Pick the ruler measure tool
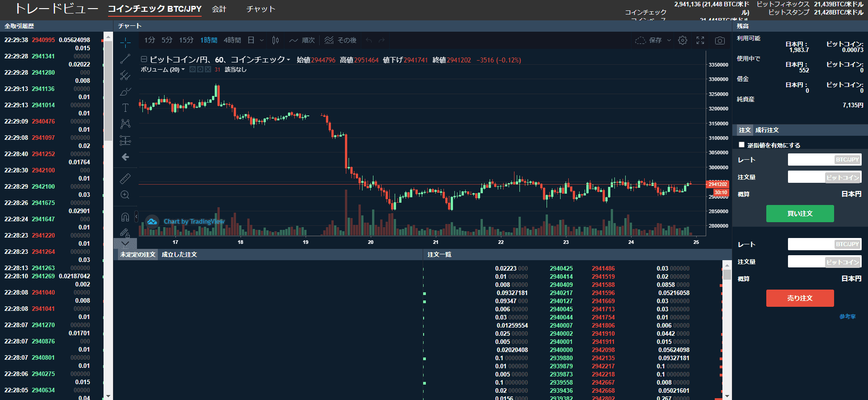Image resolution: width=868 pixels, height=400 pixels. pyautogui.click(x=125, y=178)
